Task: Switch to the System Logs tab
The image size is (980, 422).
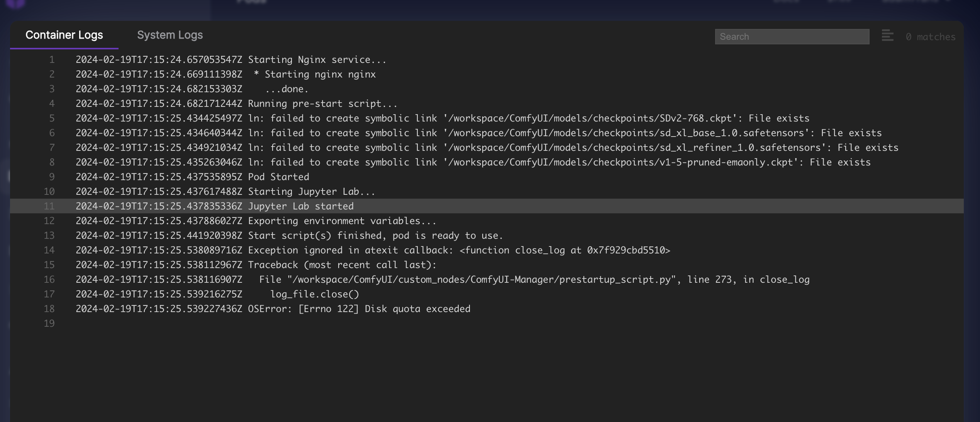Action: click(170, 35)
